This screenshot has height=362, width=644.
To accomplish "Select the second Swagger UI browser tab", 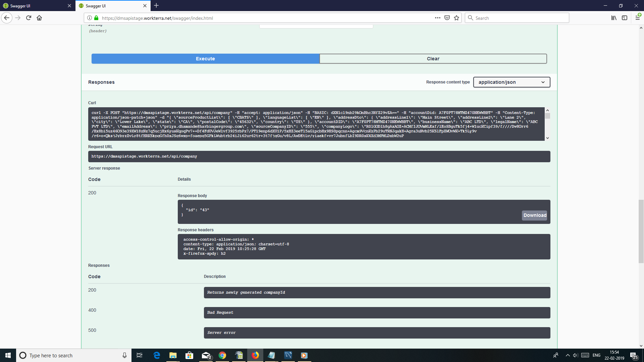I will tap(107, 6).
